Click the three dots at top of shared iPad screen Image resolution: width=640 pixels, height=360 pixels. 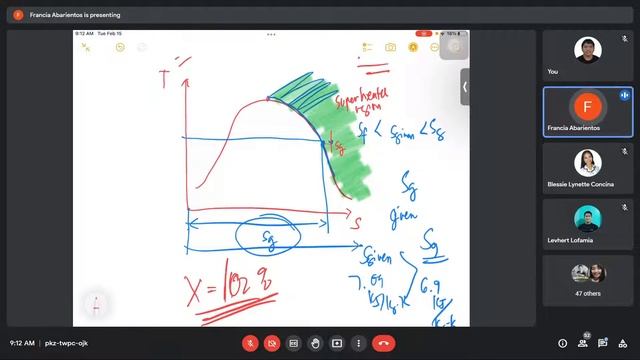pyautogui.click(x=271, y=34)
